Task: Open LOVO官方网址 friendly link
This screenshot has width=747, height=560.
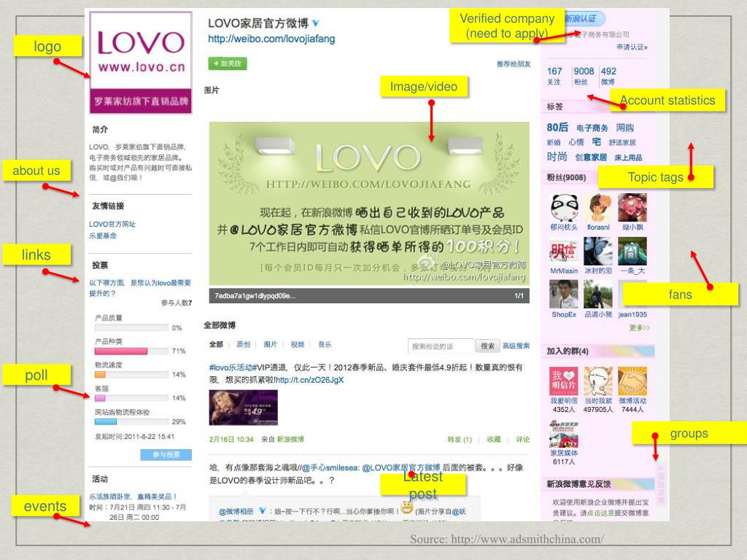Action: click(112, 225)
